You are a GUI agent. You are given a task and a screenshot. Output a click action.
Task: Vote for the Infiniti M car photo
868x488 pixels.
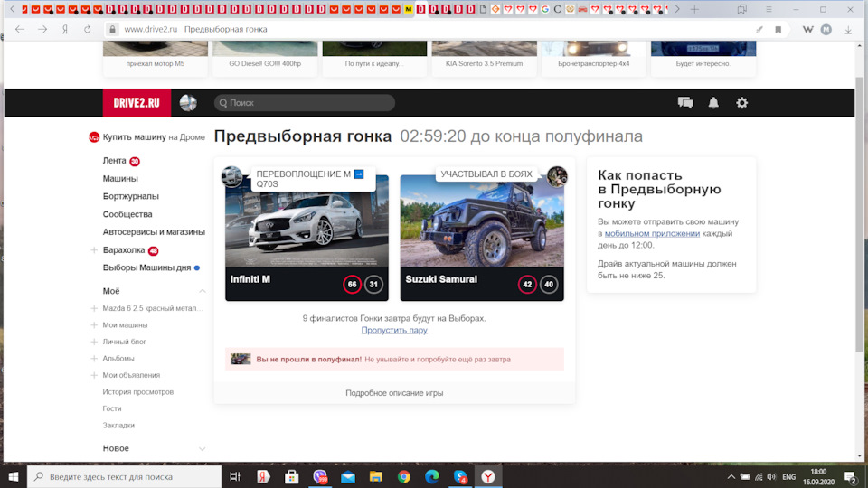pos(307,221)
